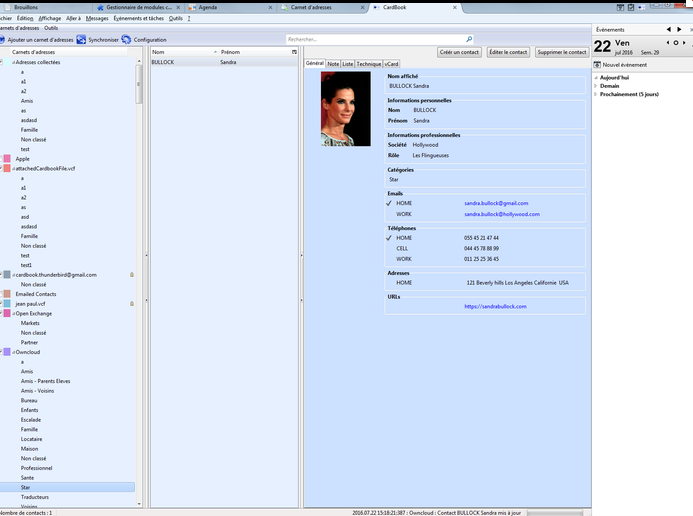Expand the Demain events section

tap(596, 86)
